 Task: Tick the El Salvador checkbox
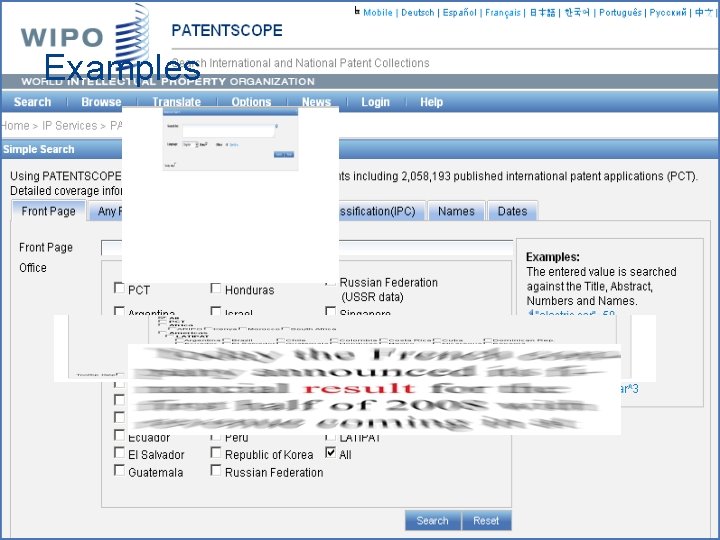coord(119,453)
